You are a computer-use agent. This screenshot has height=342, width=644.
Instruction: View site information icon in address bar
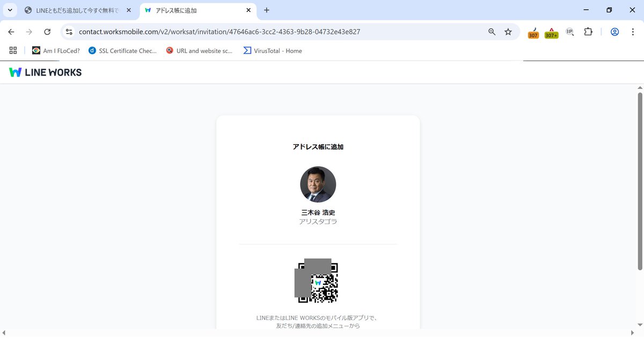coord(69,32)
